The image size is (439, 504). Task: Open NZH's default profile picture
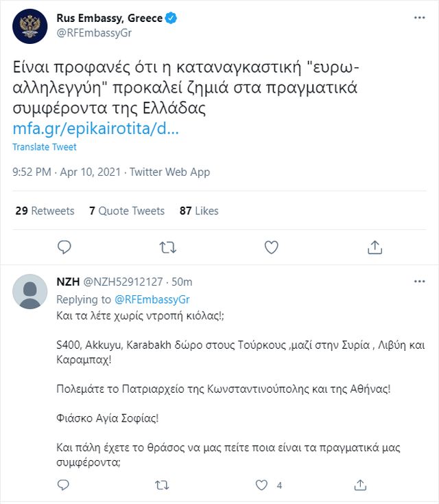(x=30, y=292)
